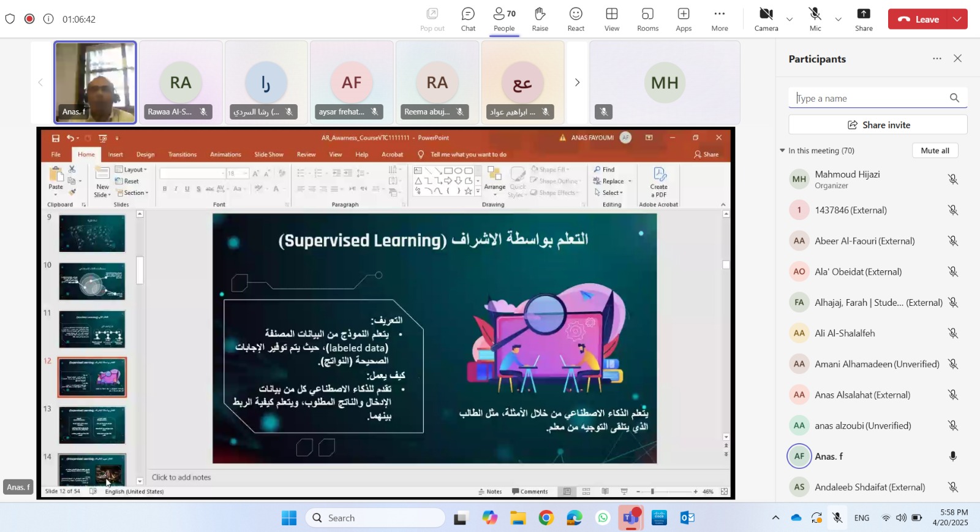
Task: Toggle mic icon for Ala' Obeidat
Action: coord(953,272)
